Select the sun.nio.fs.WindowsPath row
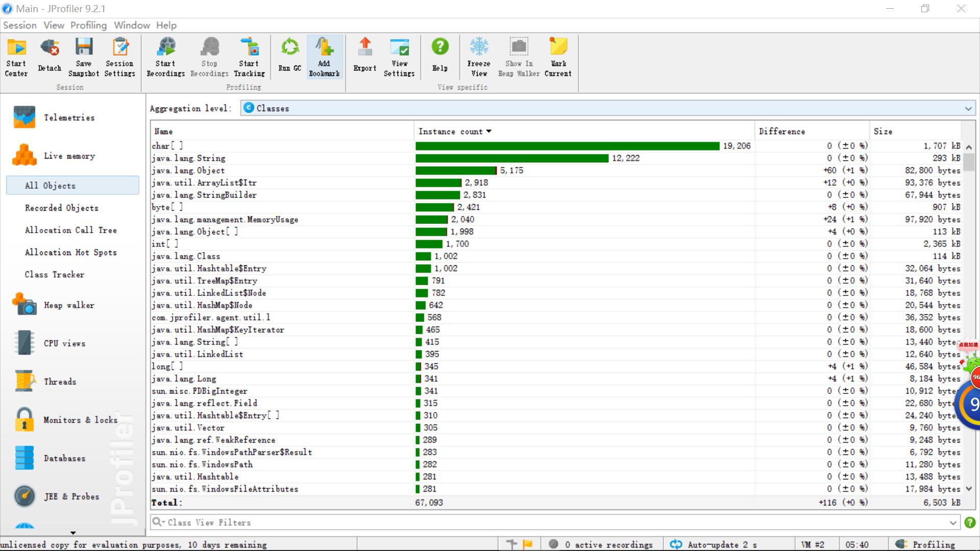The height and width of the screenshot is (551, 980). click(x=556, y=464)
